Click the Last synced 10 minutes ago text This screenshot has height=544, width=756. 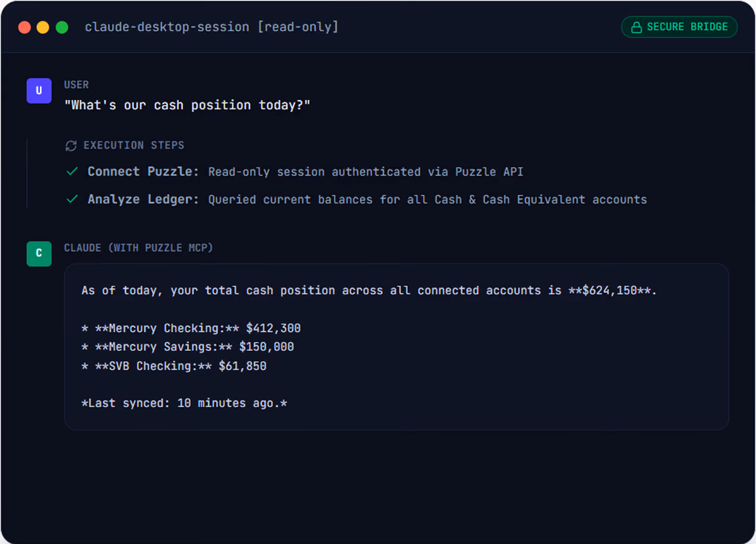click(x=184, y=403)
